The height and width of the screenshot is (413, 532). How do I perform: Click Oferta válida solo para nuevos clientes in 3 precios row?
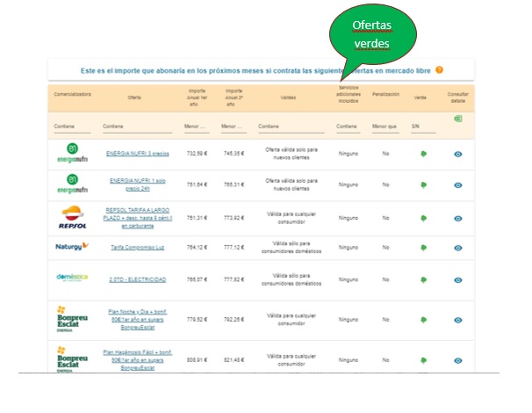[x=291, y=154]
